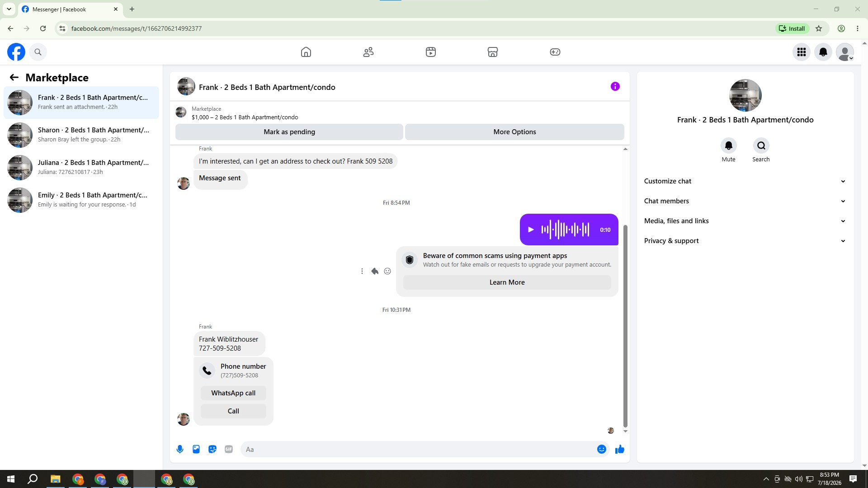The image size is (868, 488).
Task: Reply to the scam warning message
Action: [x=375, y=271]
